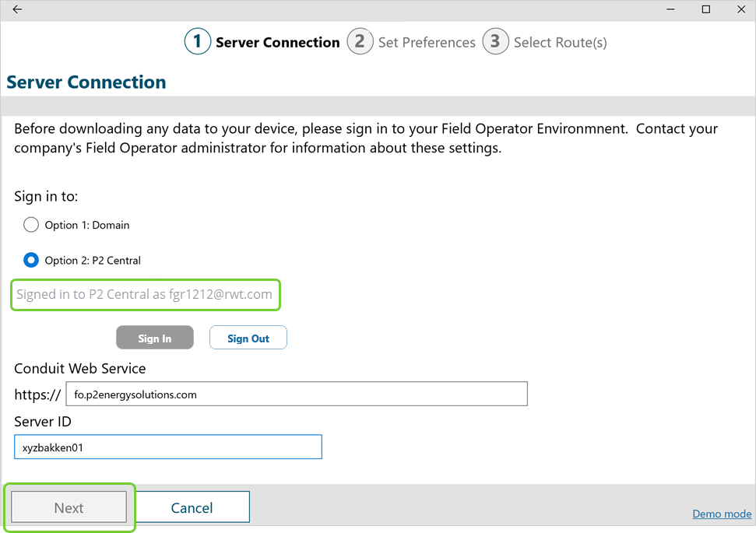Click the Cancel button
Image resolution: width=756 pixels, height=533 pixels.
[x=192, y=507]
